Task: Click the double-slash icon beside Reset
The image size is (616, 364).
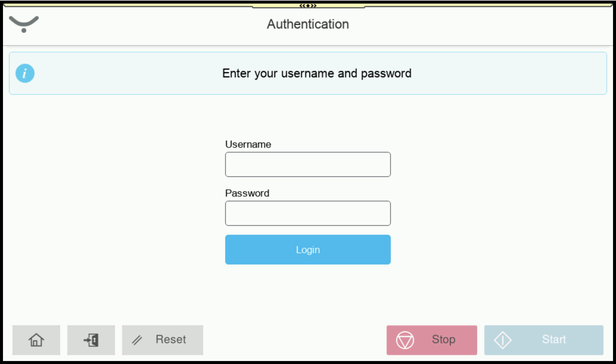Action: 137,340
